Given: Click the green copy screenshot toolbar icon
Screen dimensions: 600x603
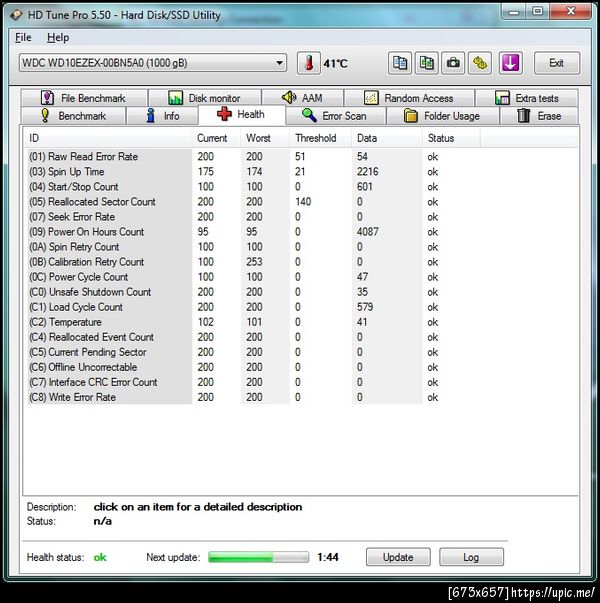Looking at the screenshot, I should 426,63.
